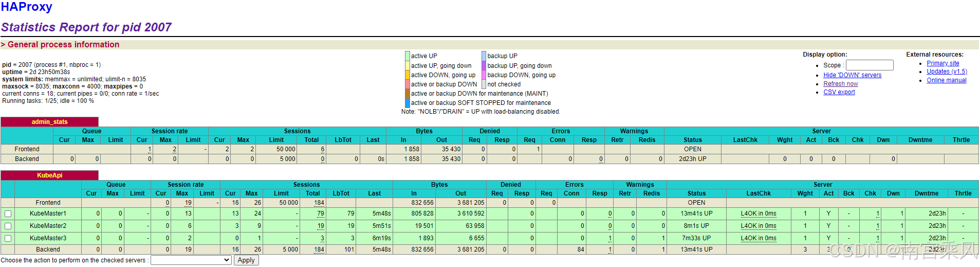The image size is (980, 267).
Task: Click the MAINT legend color swatch
Action: coord(408,94)
